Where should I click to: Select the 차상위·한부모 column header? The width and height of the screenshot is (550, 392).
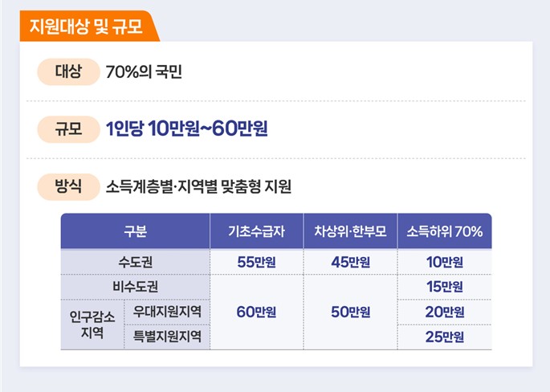[350, 232]
